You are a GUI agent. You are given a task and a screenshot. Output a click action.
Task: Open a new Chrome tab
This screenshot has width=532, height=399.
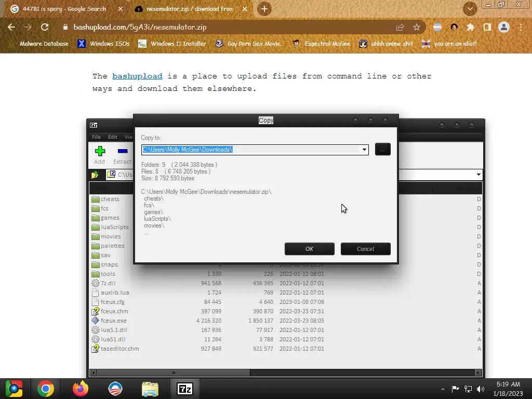(264, 9)
